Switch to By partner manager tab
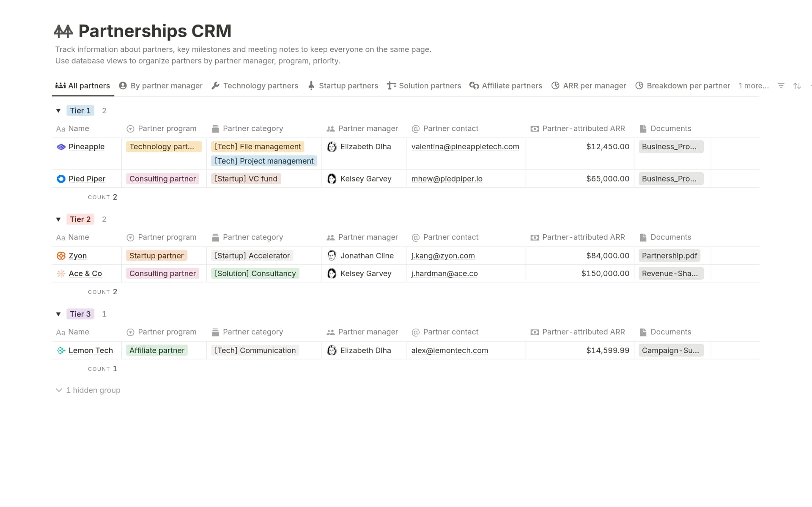 161,86
